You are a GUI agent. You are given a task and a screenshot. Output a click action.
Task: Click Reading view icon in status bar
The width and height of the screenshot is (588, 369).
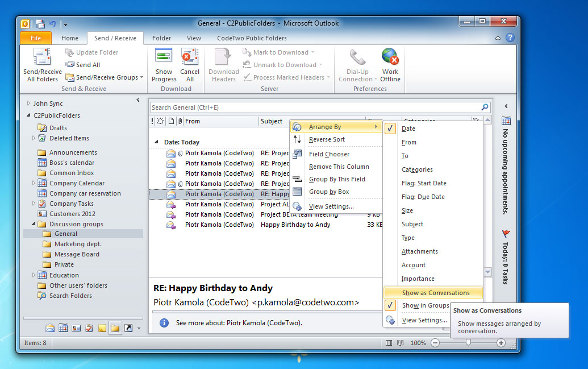click(400, 343)
